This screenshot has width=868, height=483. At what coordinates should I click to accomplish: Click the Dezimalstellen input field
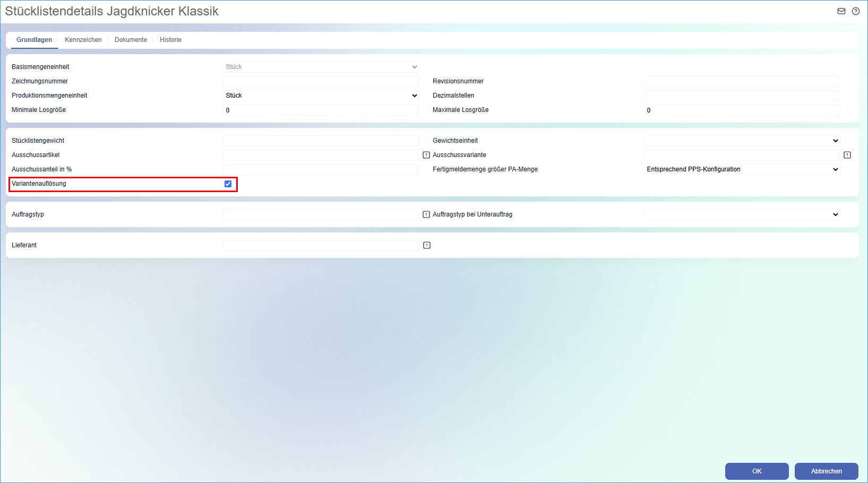742,96
